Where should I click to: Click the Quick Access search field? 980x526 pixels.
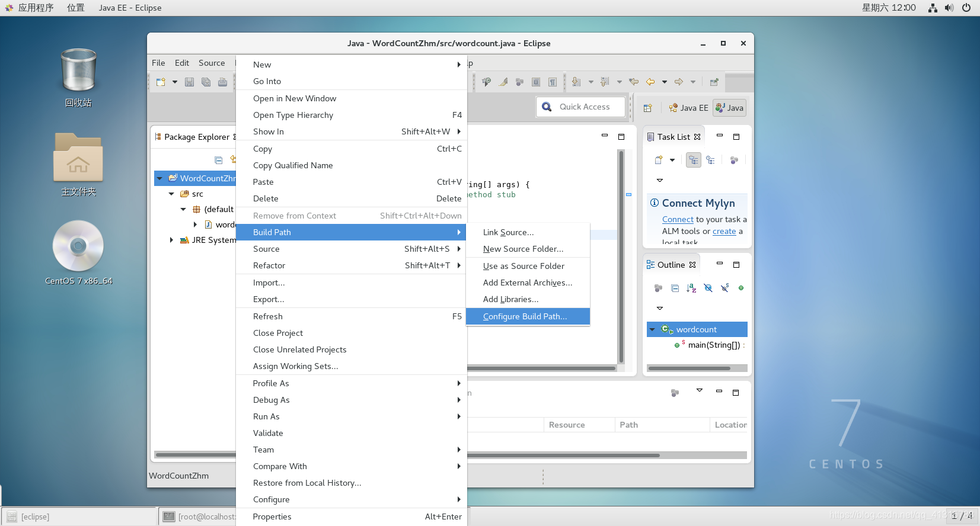(x=581, y=107)
